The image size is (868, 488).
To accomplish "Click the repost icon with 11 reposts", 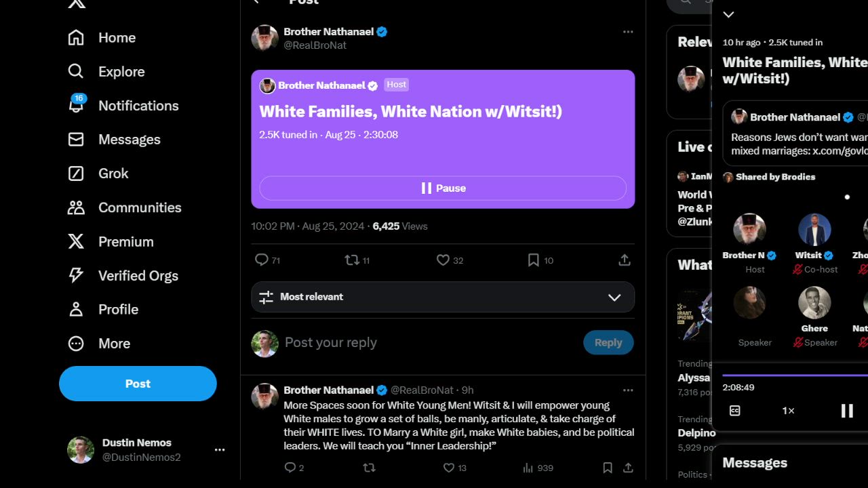I will pos(352,260).
